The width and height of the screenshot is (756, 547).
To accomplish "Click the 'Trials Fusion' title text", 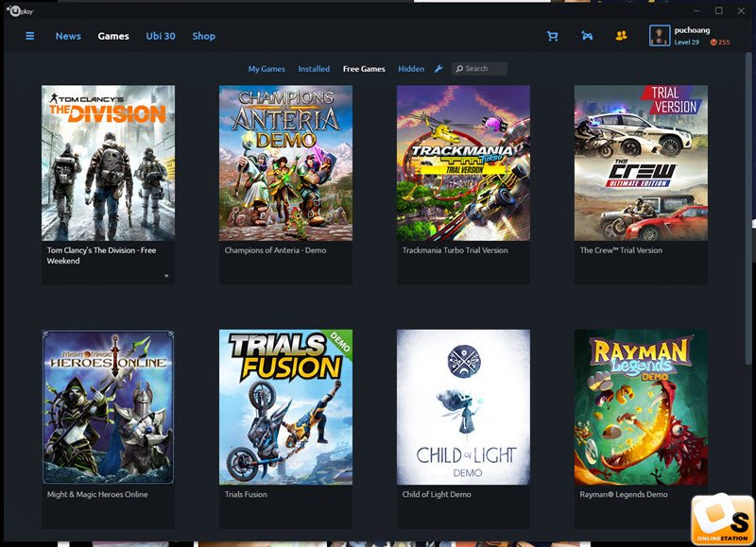I will pyautogui.click(x=246, y=494).
